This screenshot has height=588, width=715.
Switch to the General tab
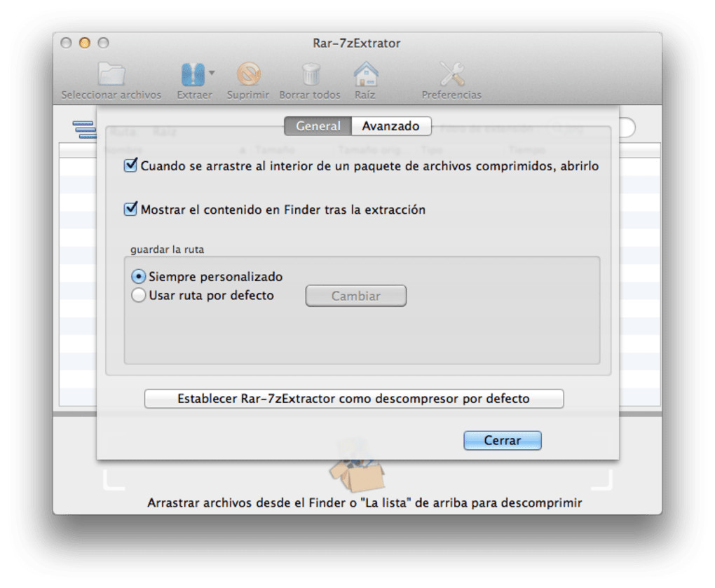318,126
